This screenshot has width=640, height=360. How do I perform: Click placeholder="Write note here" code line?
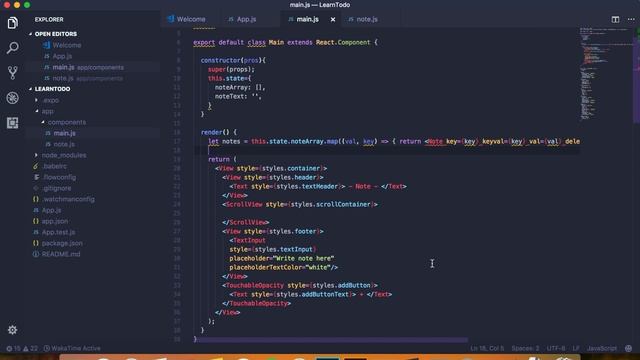[x=282, y=258]
